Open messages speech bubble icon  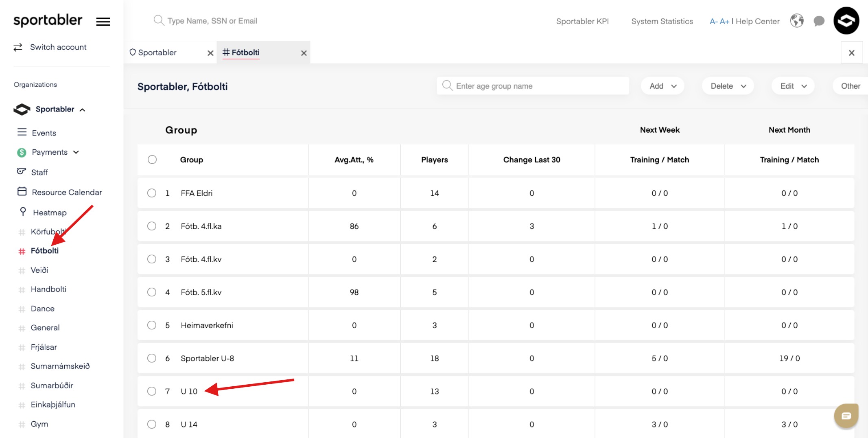819,21
